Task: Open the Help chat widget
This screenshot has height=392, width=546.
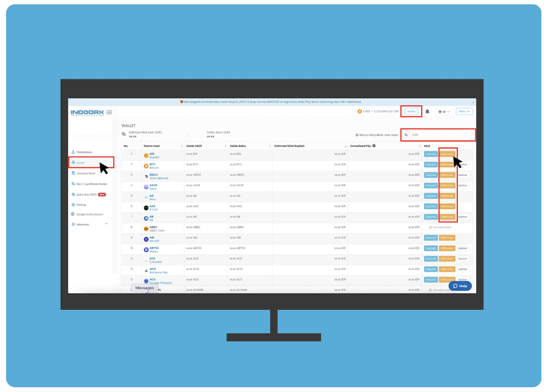Action: [x=460, y=286]
